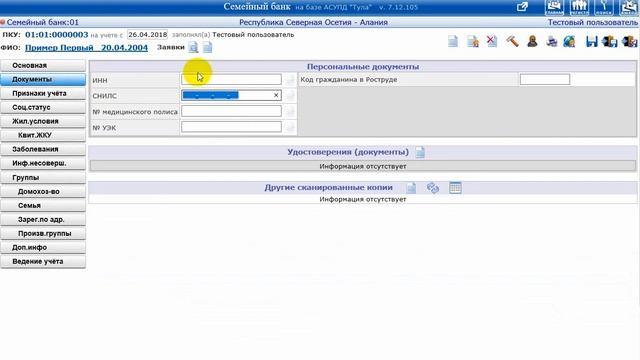Focus the Код гражданина в Роструде field

(x=545, y=79)
